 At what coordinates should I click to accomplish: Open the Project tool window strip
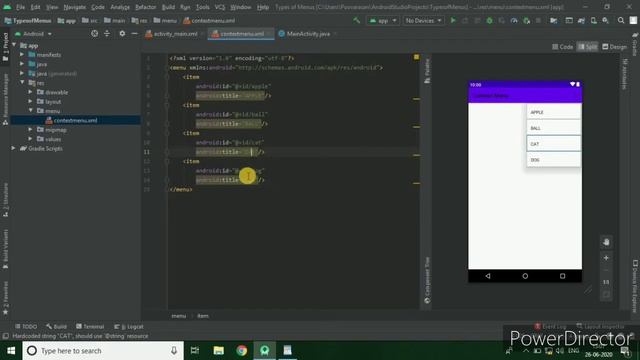(x=5, y=47)
